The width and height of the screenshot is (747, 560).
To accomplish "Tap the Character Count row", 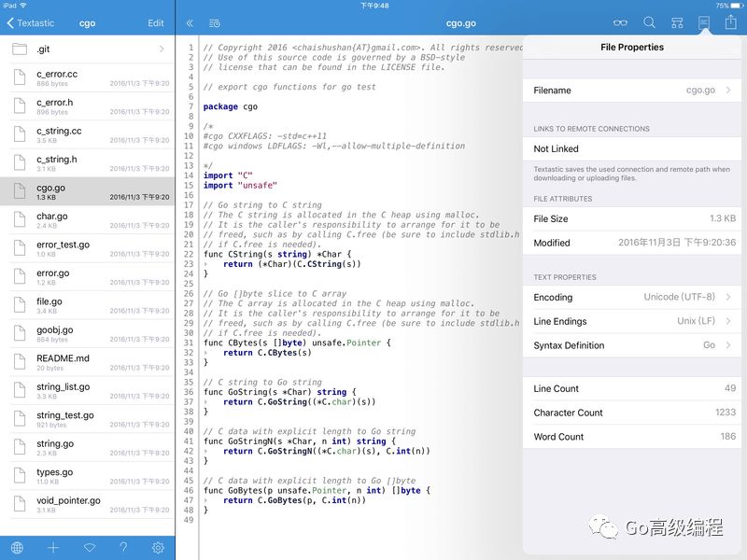I will tap(632, 413).
